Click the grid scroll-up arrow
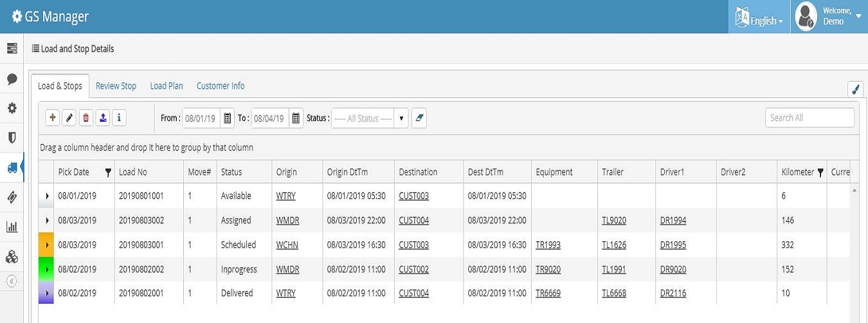 [854, 190]
